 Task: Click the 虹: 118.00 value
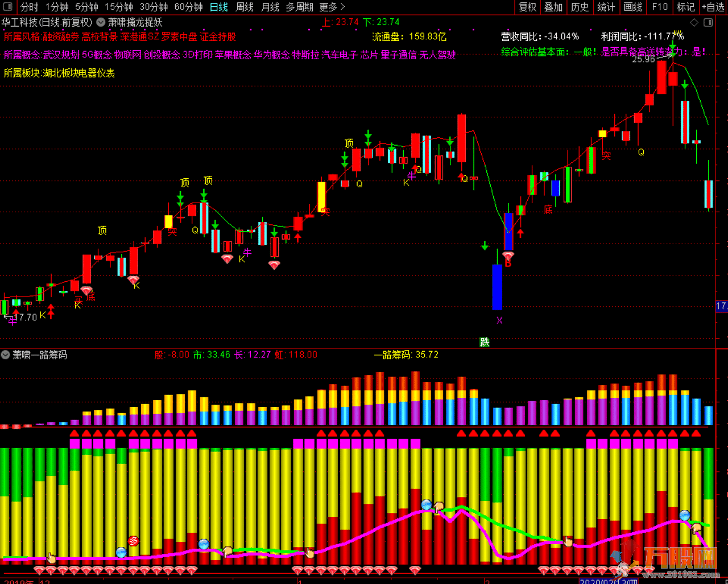click(296, 355)
